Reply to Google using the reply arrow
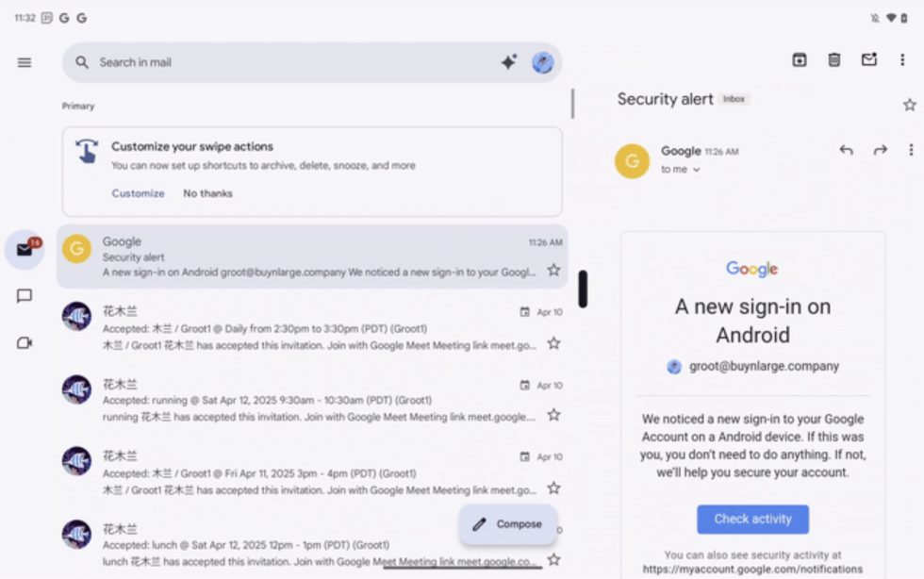924x579 pixels. (x=846, y=149)
